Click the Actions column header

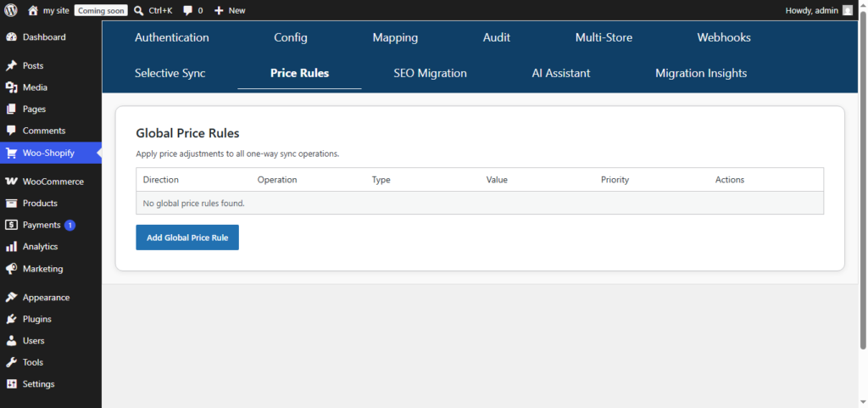[730, 180]
